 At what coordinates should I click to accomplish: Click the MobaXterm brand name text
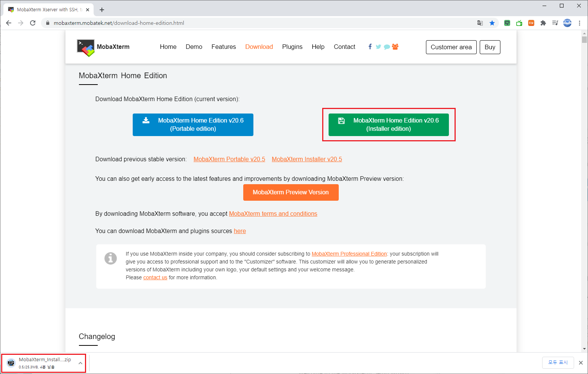point(113,47)
